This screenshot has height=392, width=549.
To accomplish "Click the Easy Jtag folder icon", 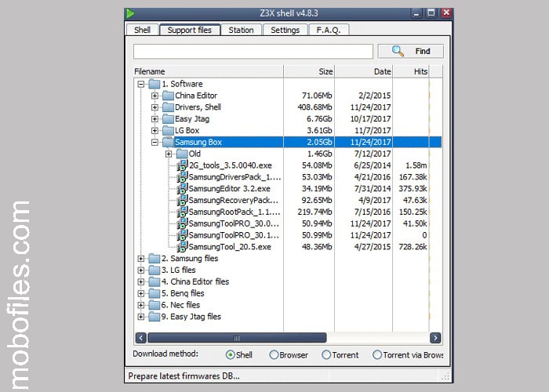I will (x=169, y=119).
